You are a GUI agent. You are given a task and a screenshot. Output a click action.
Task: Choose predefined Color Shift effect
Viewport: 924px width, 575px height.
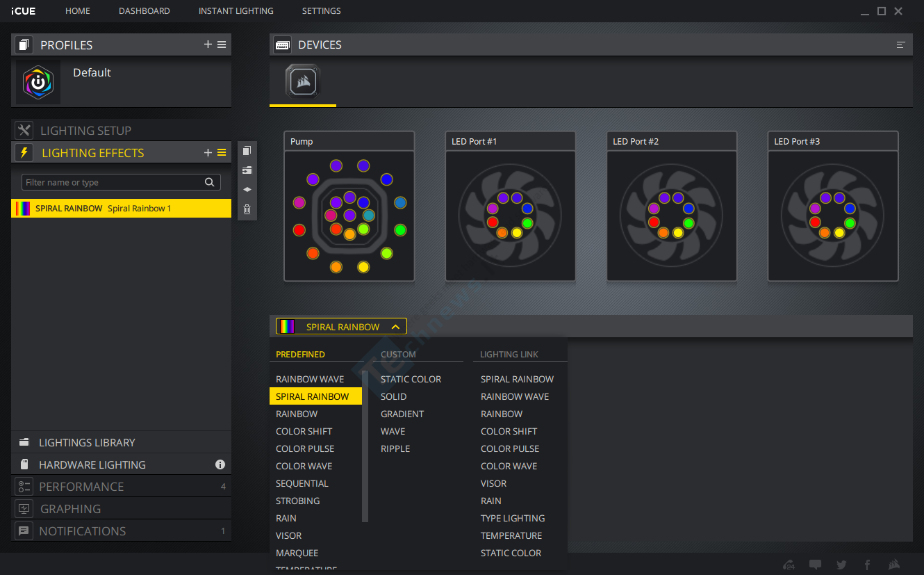(x=304, y=431)
